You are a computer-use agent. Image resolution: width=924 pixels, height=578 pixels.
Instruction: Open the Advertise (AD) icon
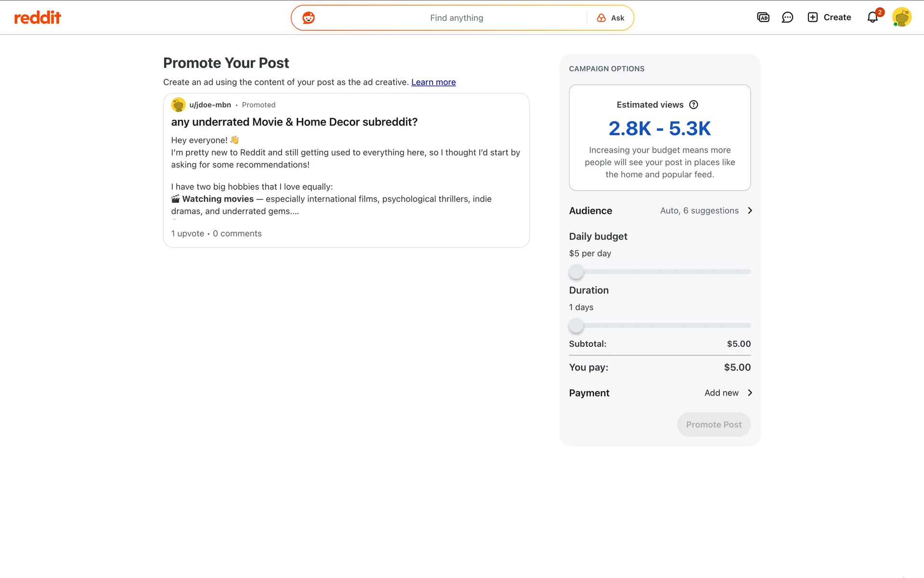click(x=763, y=17)
